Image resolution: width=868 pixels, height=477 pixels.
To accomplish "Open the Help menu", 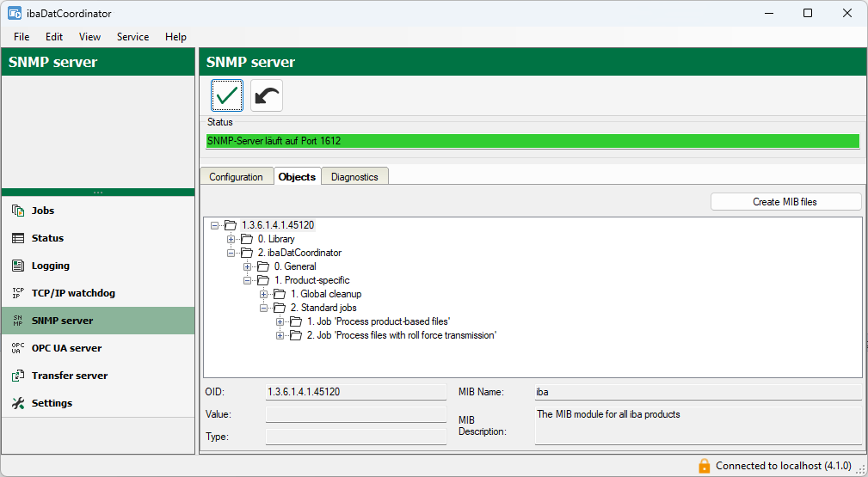I will [175, 36].
